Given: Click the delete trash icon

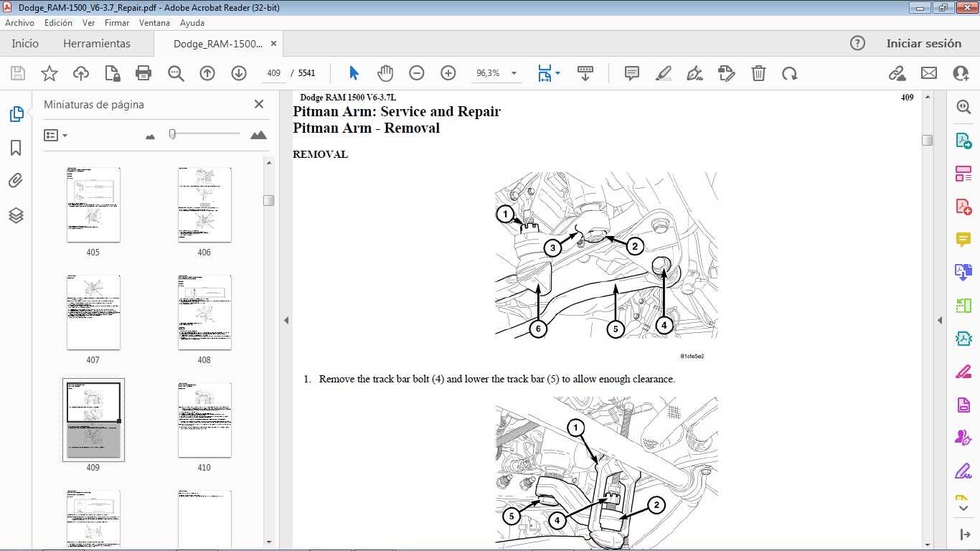Looking at the screenshot, I should [758, 73].
